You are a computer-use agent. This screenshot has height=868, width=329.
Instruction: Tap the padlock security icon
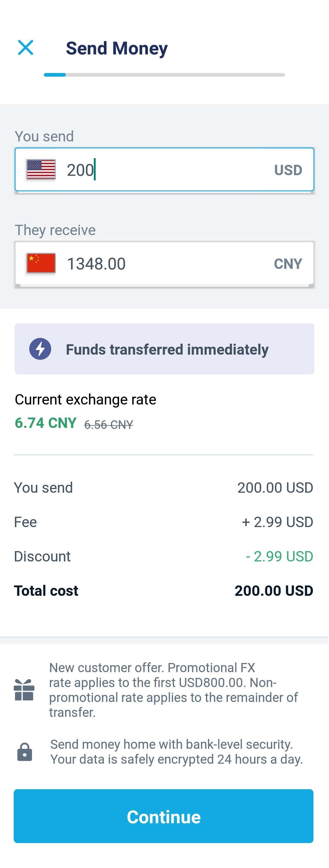[x=25, y=752]
